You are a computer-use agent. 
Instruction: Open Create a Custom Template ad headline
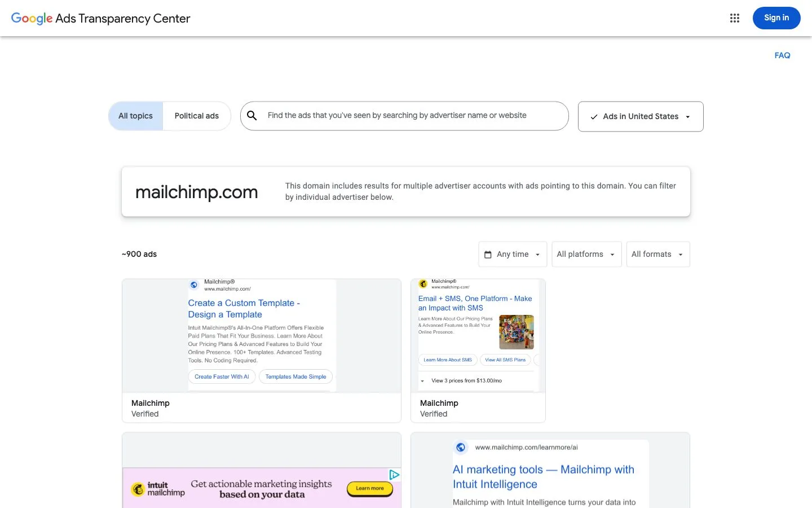point(244,309)
